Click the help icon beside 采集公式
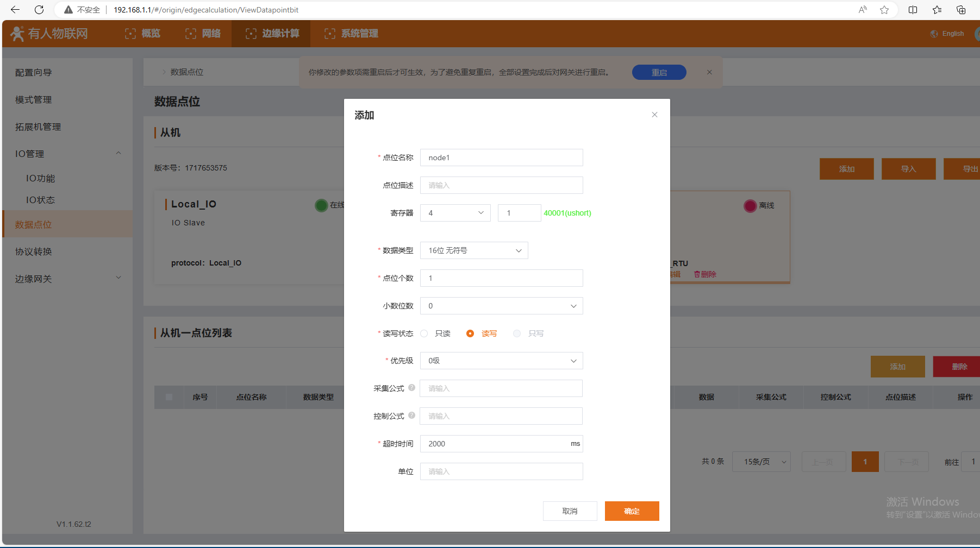This screenshot has height=548, width=980. pos(411,388)
